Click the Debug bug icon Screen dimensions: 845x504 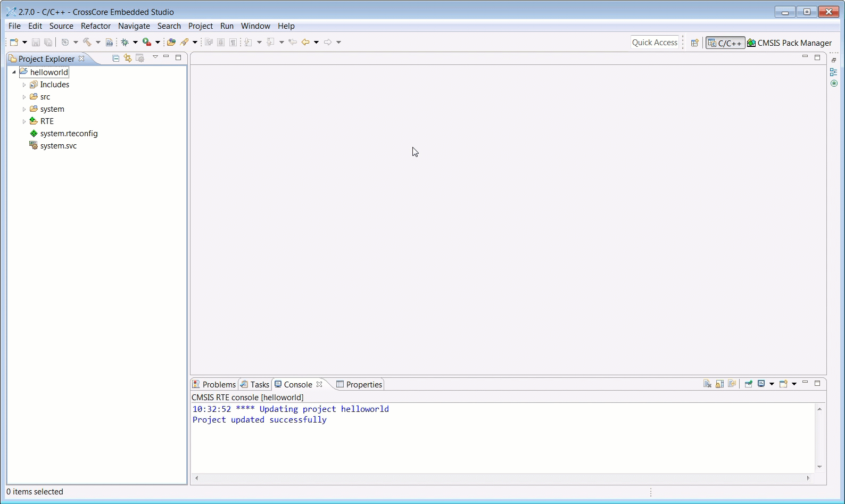pos(125,42)
